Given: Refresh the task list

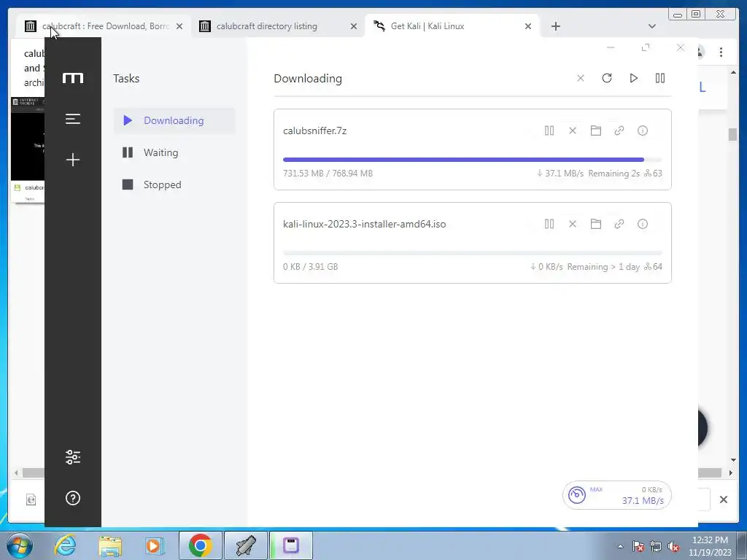Looking at the screenshot, I should coord(606,78).
